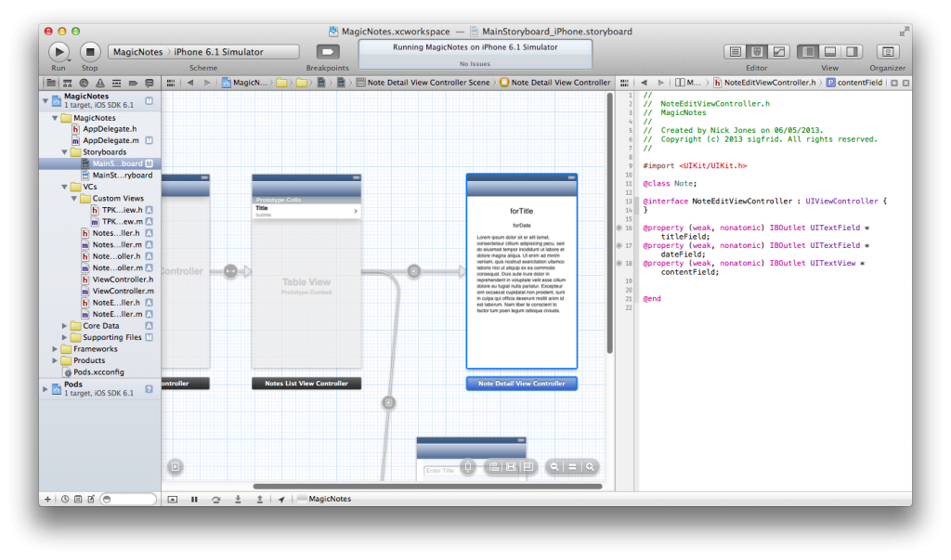Switch to Standard editor mode

(736, 52)
